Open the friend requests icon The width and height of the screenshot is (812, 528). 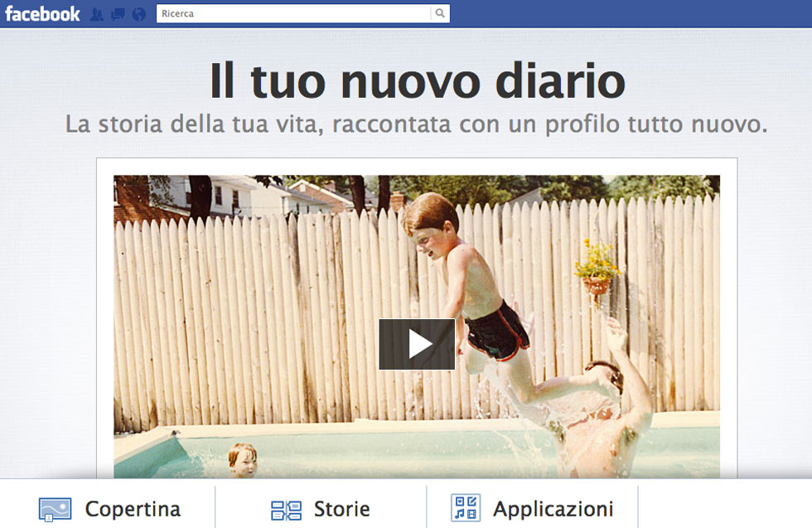point(97,14)
